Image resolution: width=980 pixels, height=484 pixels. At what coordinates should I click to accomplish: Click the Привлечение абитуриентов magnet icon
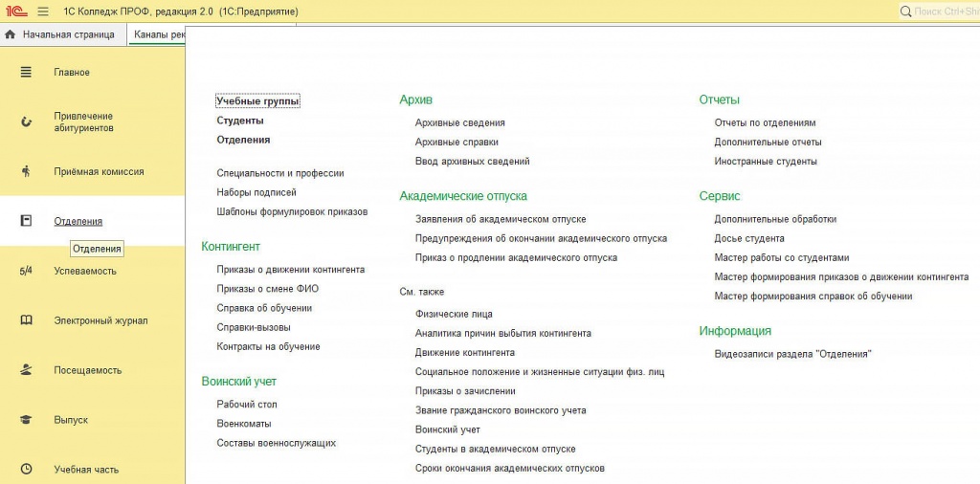tap(26, 121)
